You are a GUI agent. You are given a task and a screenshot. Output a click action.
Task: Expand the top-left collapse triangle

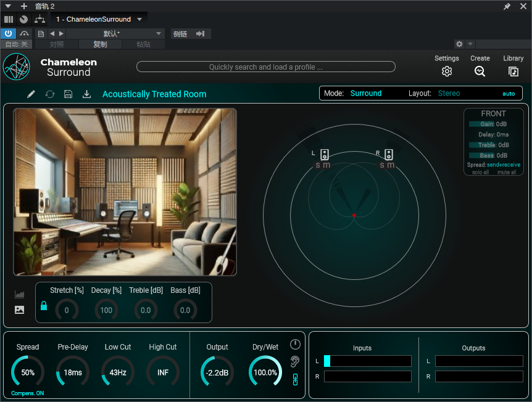click(8, 6)
